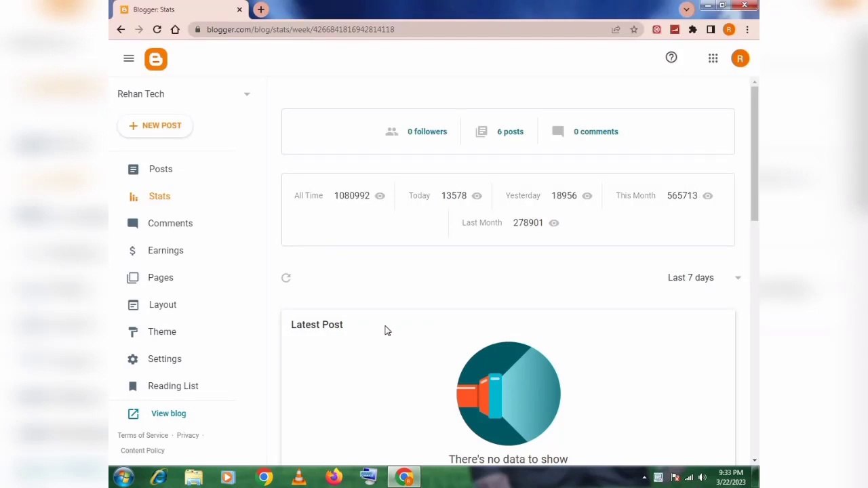The height and width of the screenshot is (488, 868).
Task: Bookmark this page with star icon
Action: point(633,29)
